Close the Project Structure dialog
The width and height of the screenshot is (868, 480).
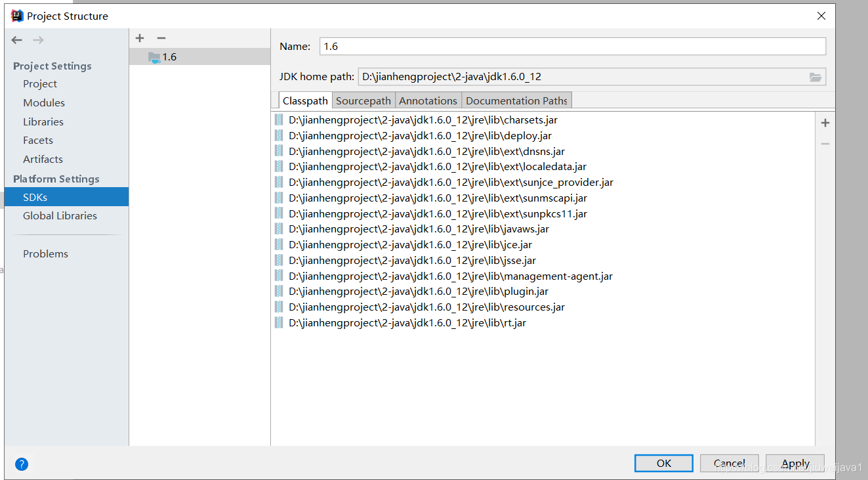coord(821,16)
